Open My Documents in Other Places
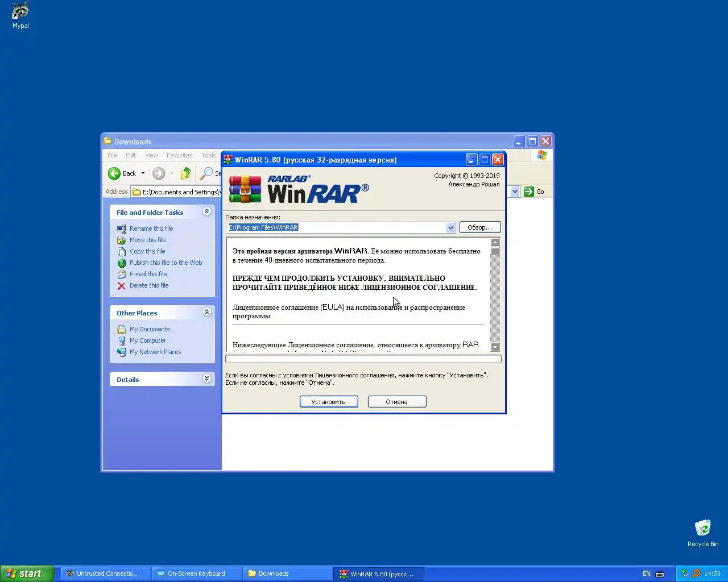The width and height of the screenshot is (728, 582). [x=150, y=329]
